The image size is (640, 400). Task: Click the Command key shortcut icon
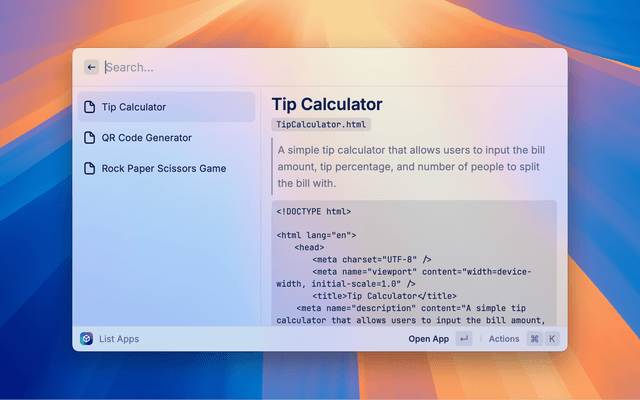(534, 339)
